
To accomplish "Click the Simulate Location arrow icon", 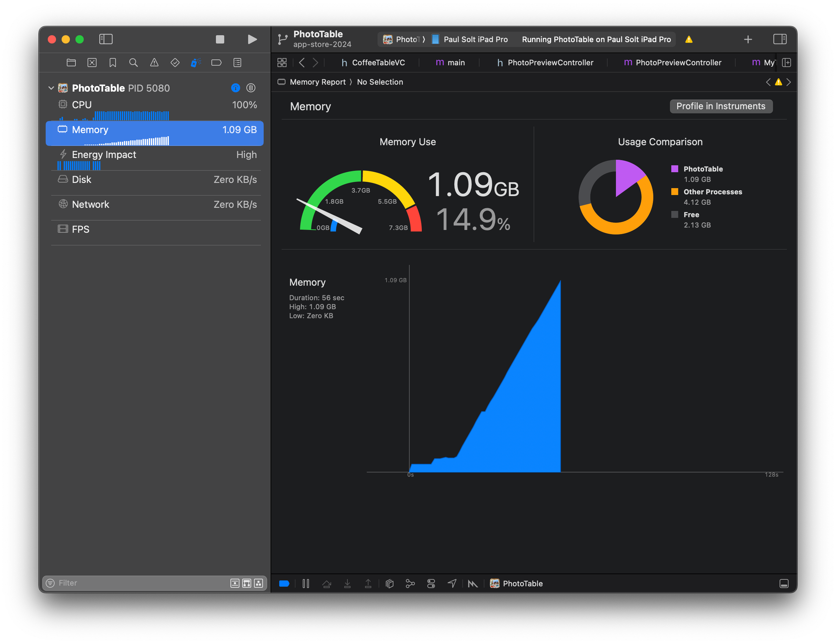I will point(452,583).
